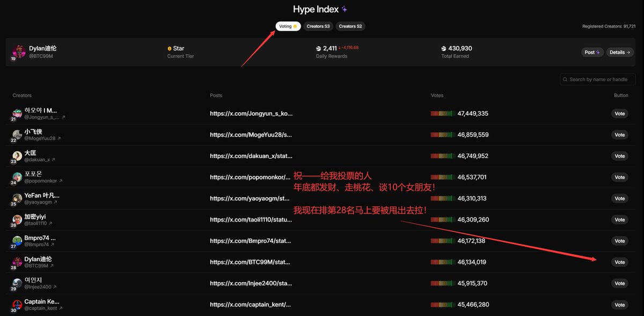This screenshot has width=644, height=316.
Task: Vote for Dylan迪伦 rank 28
Action: [x=620, y=262]
